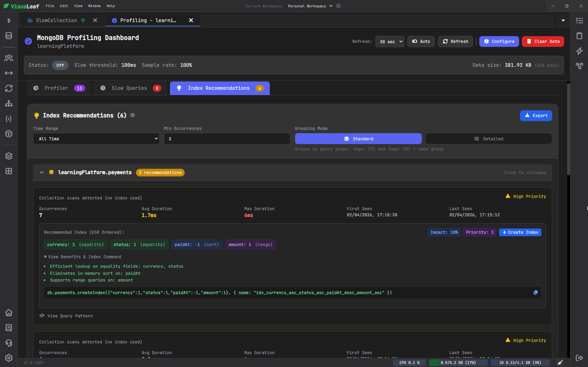Open the diagram nodes icon in right sidebar

click(579, 66)
